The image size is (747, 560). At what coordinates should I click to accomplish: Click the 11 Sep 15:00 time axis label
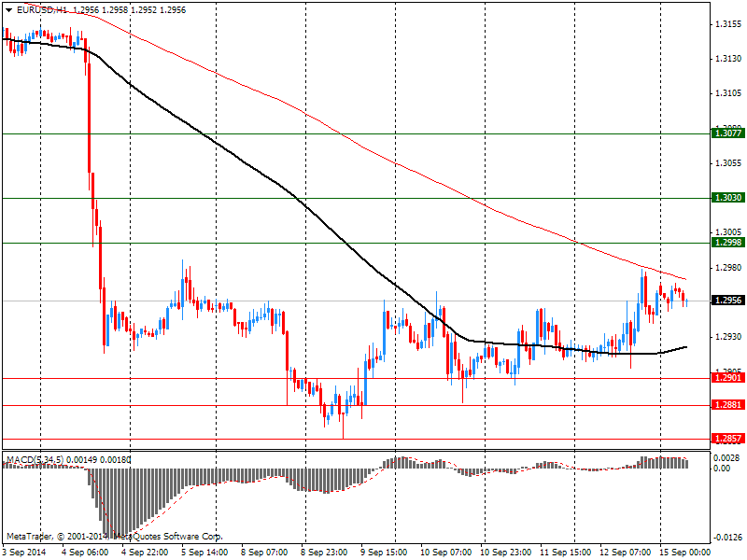pyautogui.click(x=566, y=553)
